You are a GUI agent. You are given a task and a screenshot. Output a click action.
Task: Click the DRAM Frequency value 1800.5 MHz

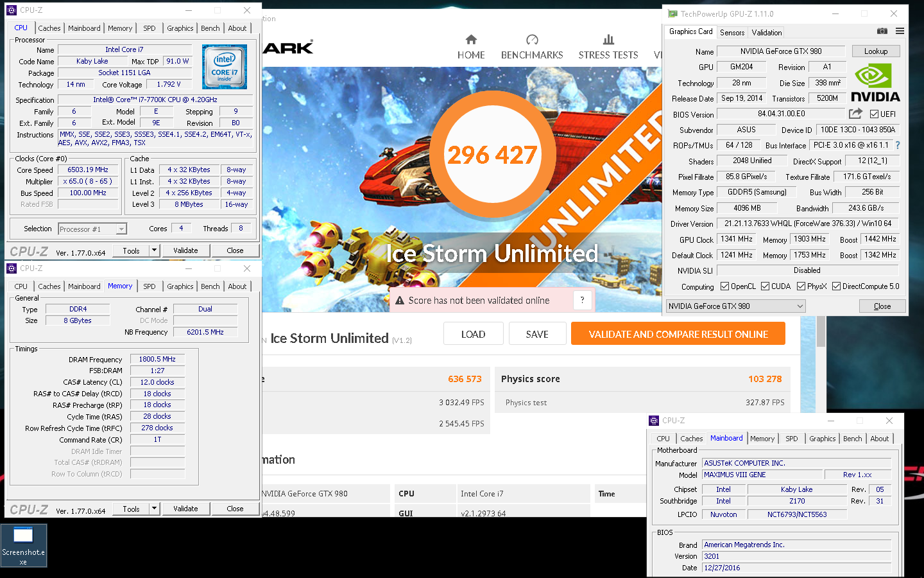(157, 359)
